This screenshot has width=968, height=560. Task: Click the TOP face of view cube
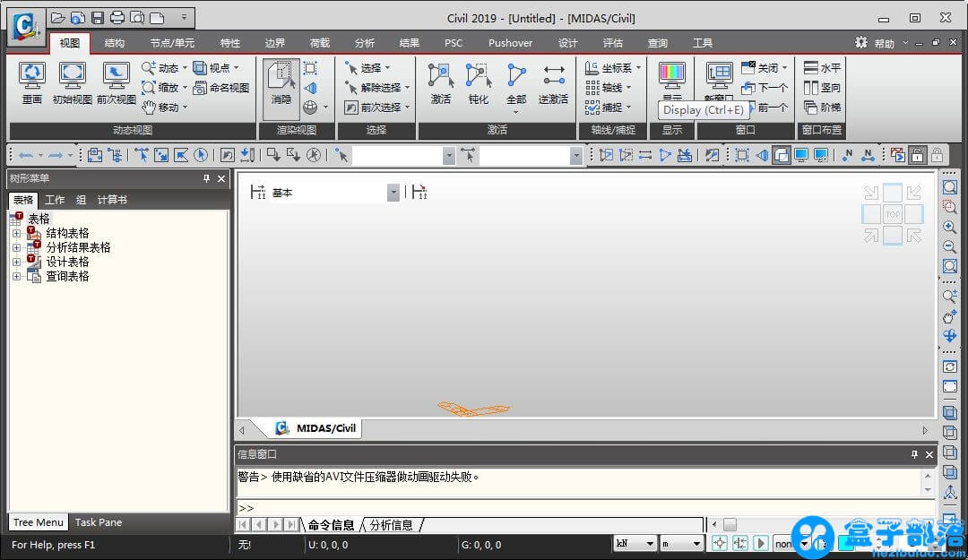[893, 215]
